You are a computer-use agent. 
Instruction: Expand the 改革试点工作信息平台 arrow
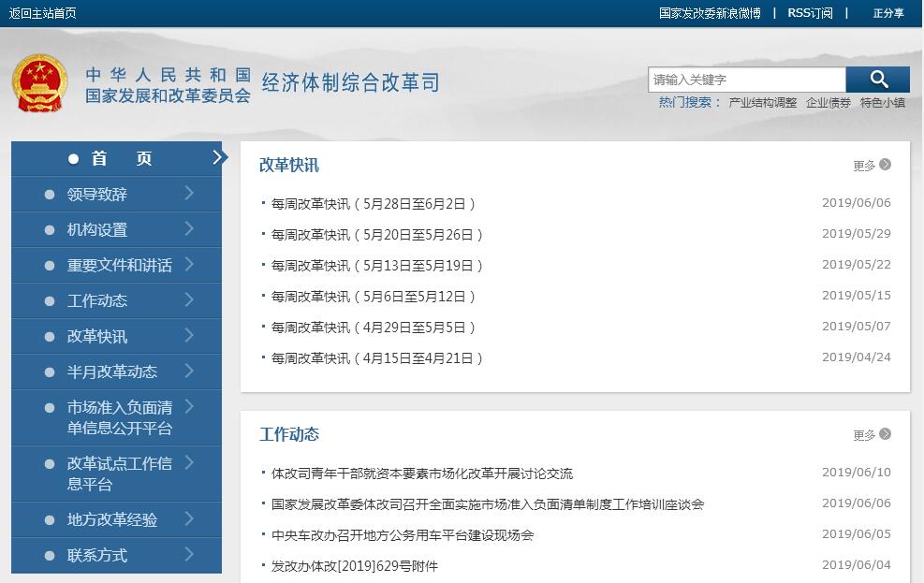[189, 462]
